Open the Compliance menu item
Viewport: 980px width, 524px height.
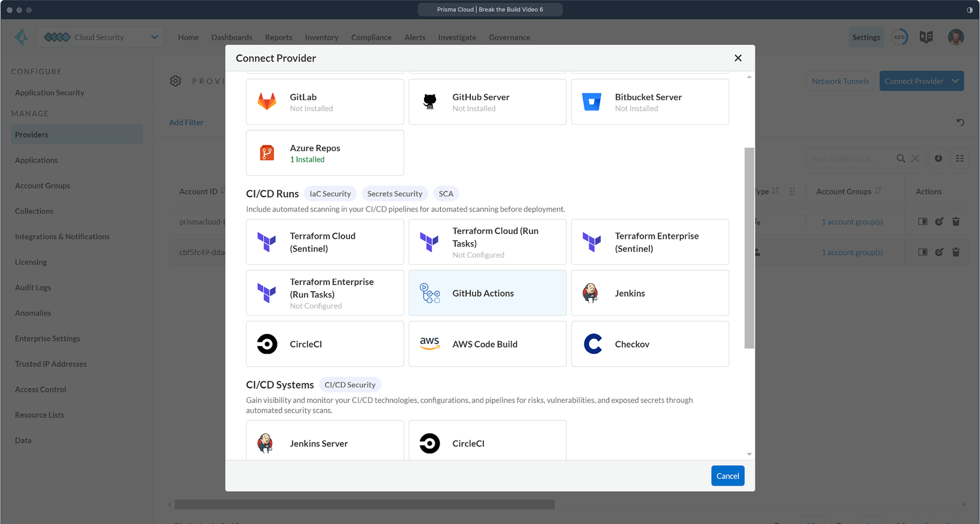point(371,37)
